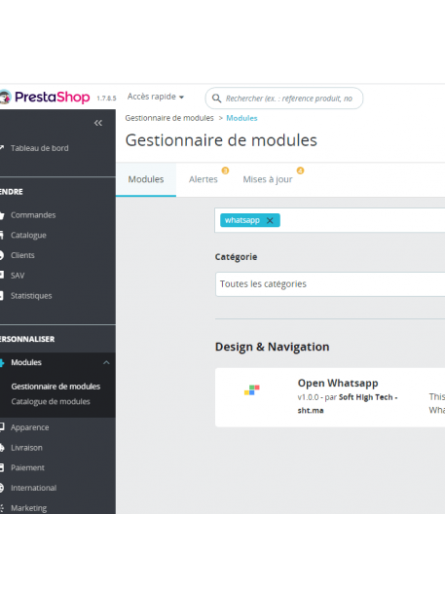
Task: Open the Toutes les catégories dropdown
Action: tap(330, 284)
